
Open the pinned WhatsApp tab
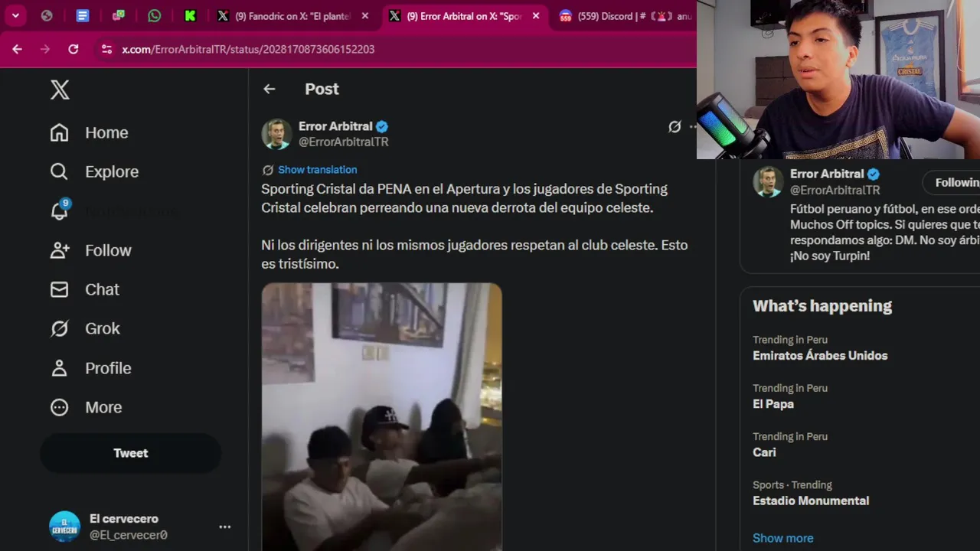point(155,16)
